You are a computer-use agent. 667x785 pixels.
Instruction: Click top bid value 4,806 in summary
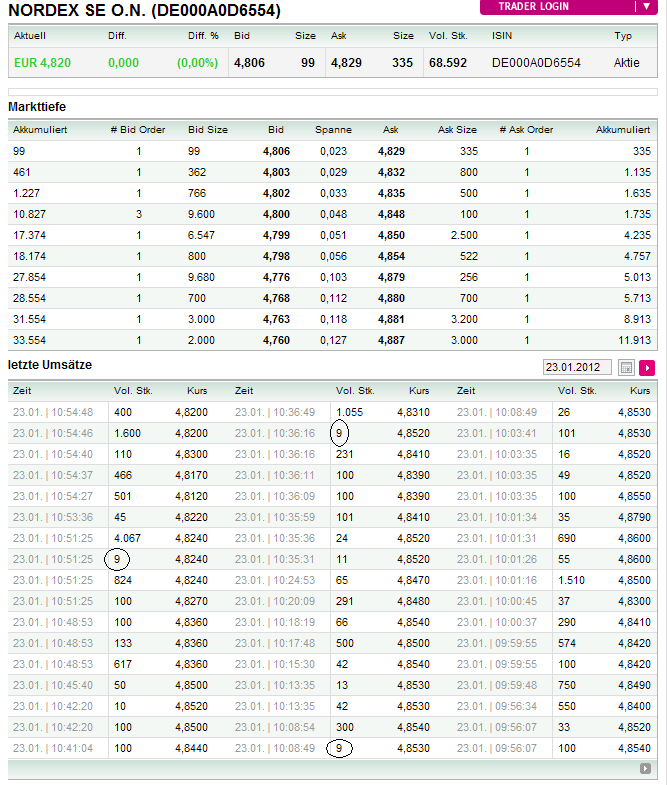pos(249,63)
